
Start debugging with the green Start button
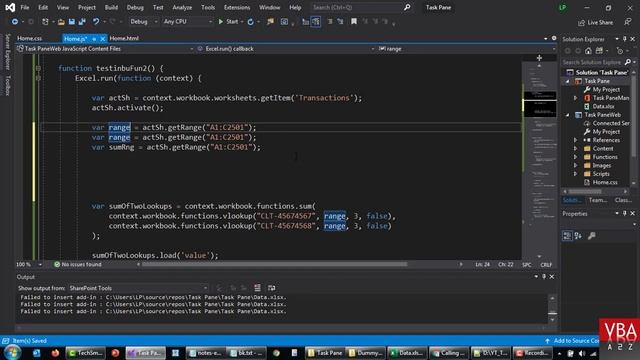[229, 22]
